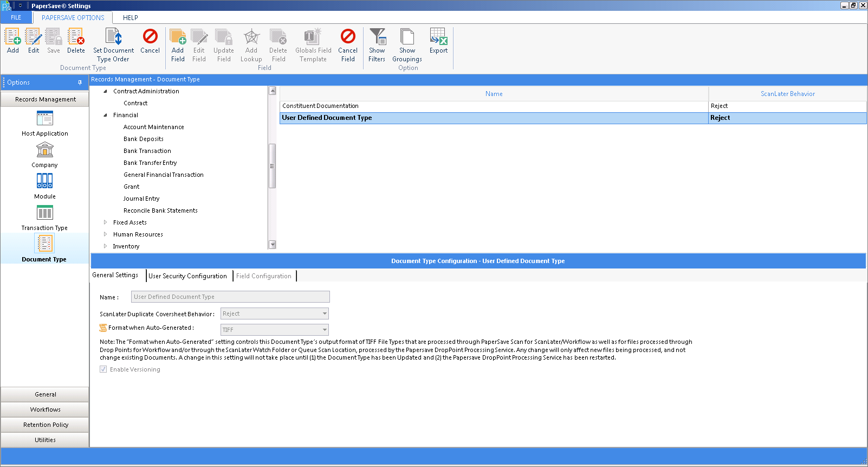Open the Module section
Viewport: 868px width, 467px height.
pos(45,187)
